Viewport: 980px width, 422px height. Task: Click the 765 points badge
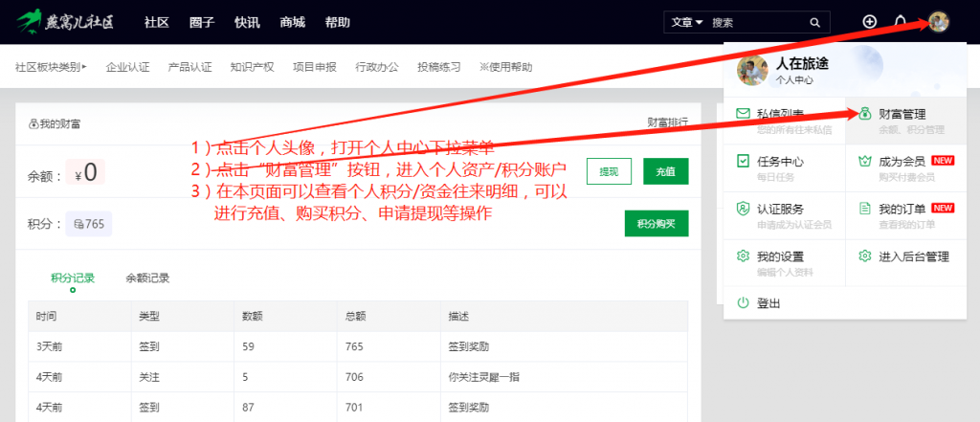point(89,224)
